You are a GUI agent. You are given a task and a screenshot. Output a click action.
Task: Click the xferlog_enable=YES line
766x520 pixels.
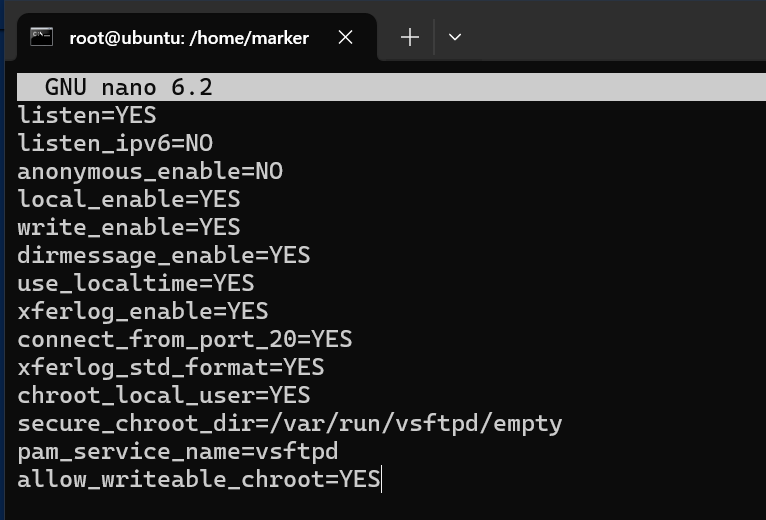click(x=143, y=311)
